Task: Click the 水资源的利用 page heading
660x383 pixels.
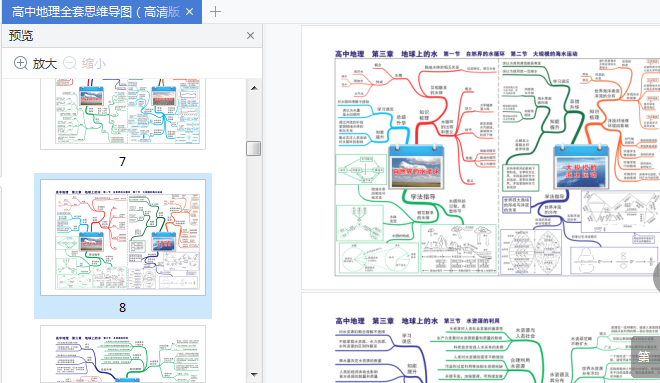Action: click(482, 321)
